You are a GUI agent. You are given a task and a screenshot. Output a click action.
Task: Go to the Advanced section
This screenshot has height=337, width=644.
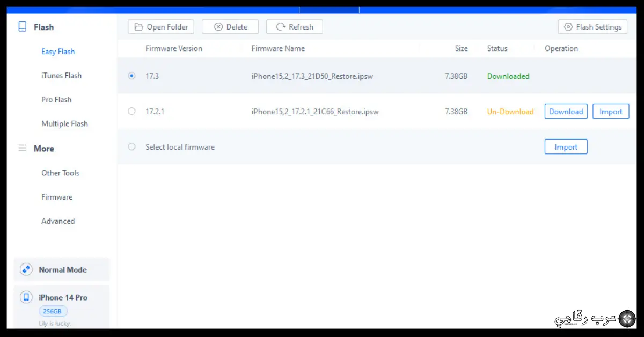58,221
